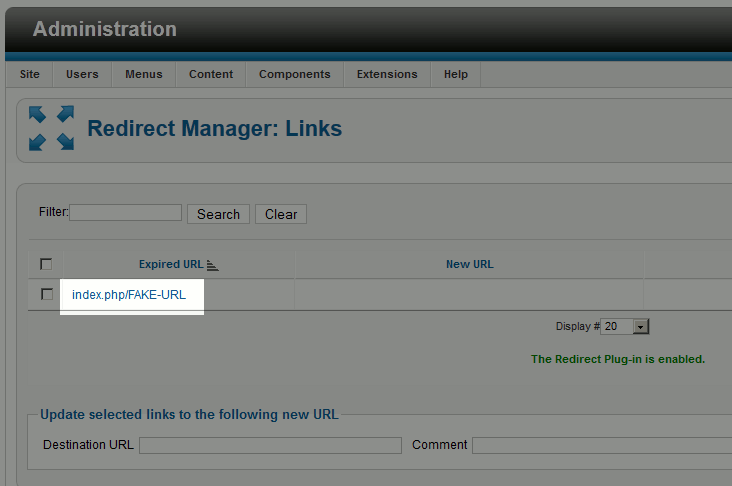The width and height of the screenshot is (732, 486).
Task: Click the sort-order icon beside Expired URL
Action: (212, 265)
